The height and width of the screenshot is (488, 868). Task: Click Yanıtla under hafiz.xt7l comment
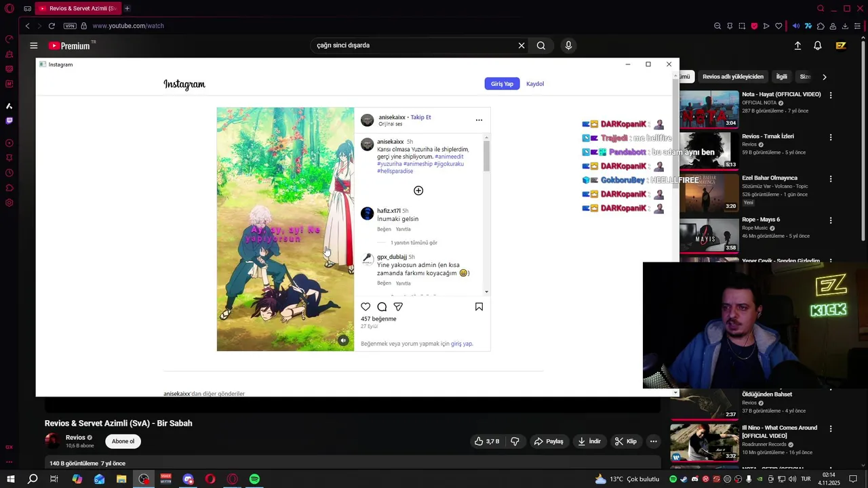tap(403, 229)
